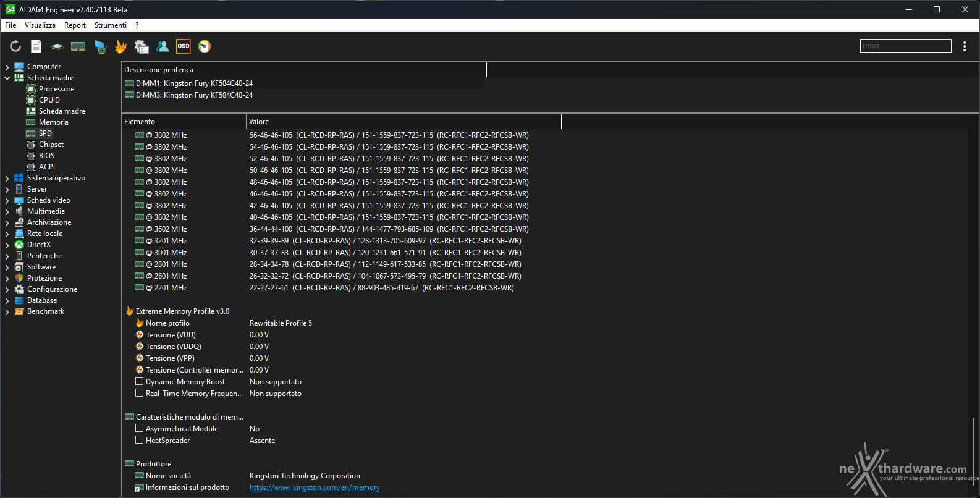The height and width of the screenshot is (498, 980).
Task: Click the Sistema operativo Windows icon
Action: (x=19, y=178)
